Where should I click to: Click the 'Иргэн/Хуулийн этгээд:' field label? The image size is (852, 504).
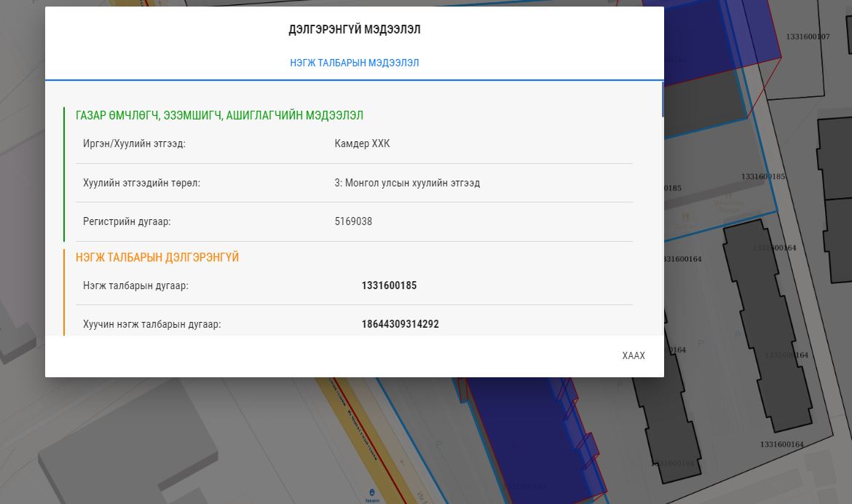[x=134, y=143]
